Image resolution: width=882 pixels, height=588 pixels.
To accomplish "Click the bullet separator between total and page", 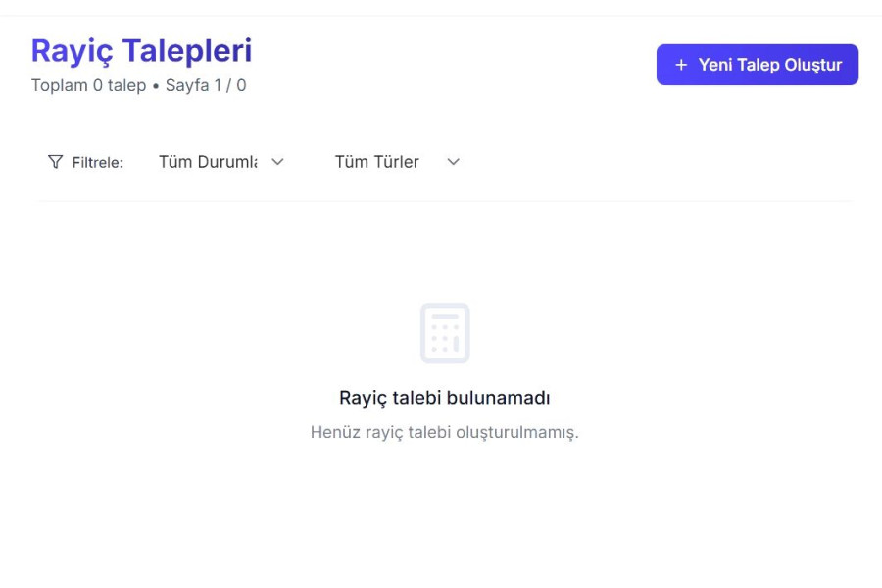I will pos(156,86).
